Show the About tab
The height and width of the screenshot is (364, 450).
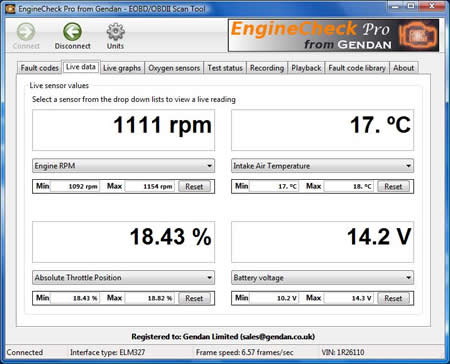click(x=403, y=68)
